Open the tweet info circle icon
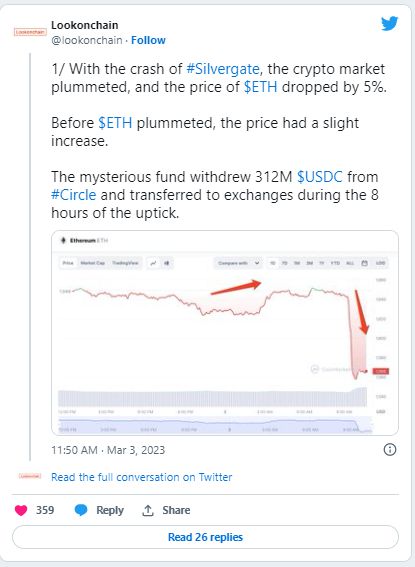The image size is (415, 567). pos(390,450)
